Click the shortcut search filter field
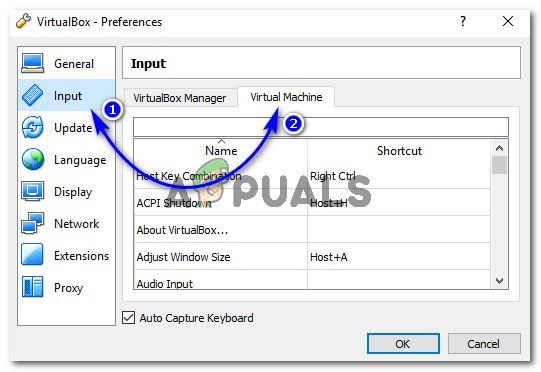 click(x=321, y=127)
